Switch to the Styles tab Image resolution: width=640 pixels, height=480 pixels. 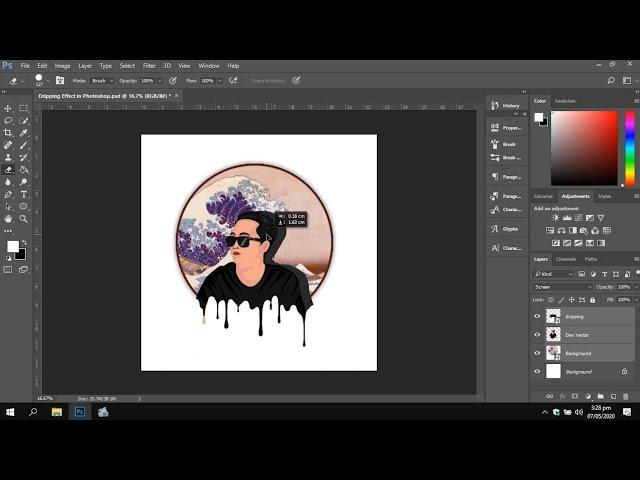[604, 196]
